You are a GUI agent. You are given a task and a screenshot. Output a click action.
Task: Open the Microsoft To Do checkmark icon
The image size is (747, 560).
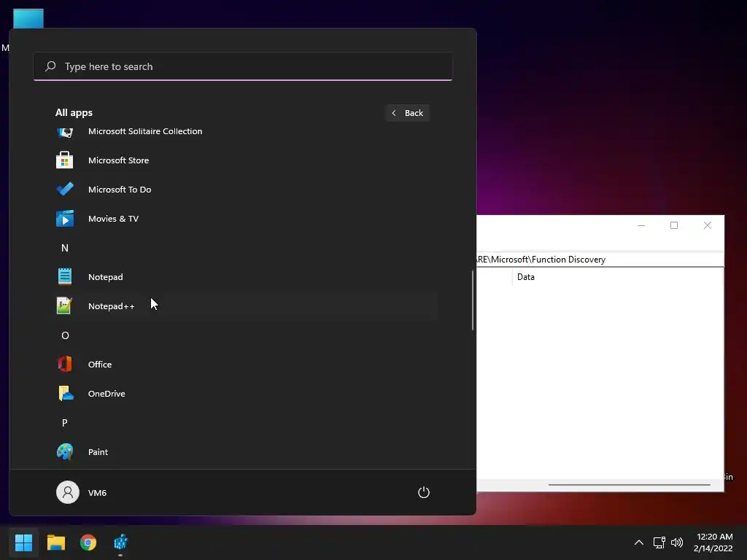point(65,189)
